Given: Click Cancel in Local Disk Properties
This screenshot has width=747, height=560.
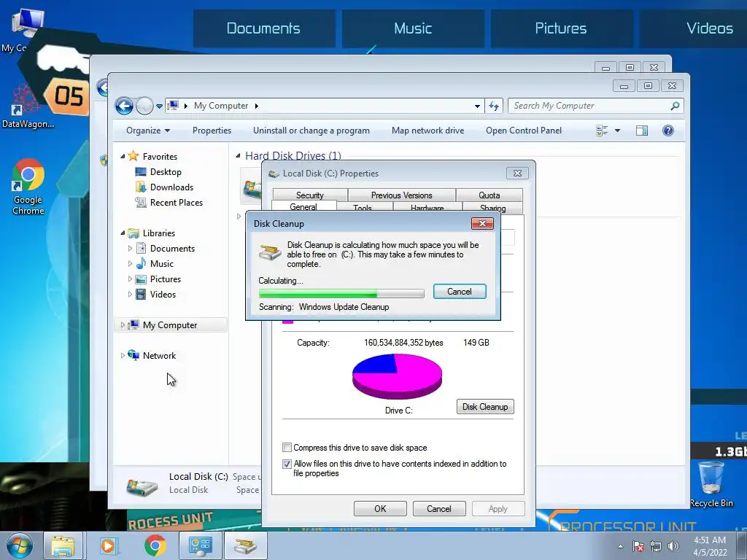Looking at the screenshot, I should pos(438,508).
